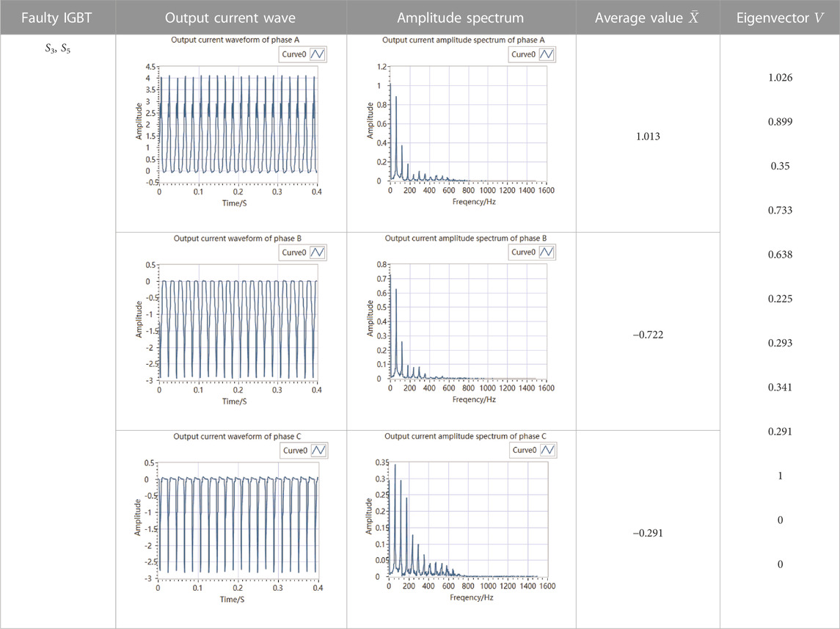Click title 'Output current amplitude spectrum of phase B'

point(466,238)
